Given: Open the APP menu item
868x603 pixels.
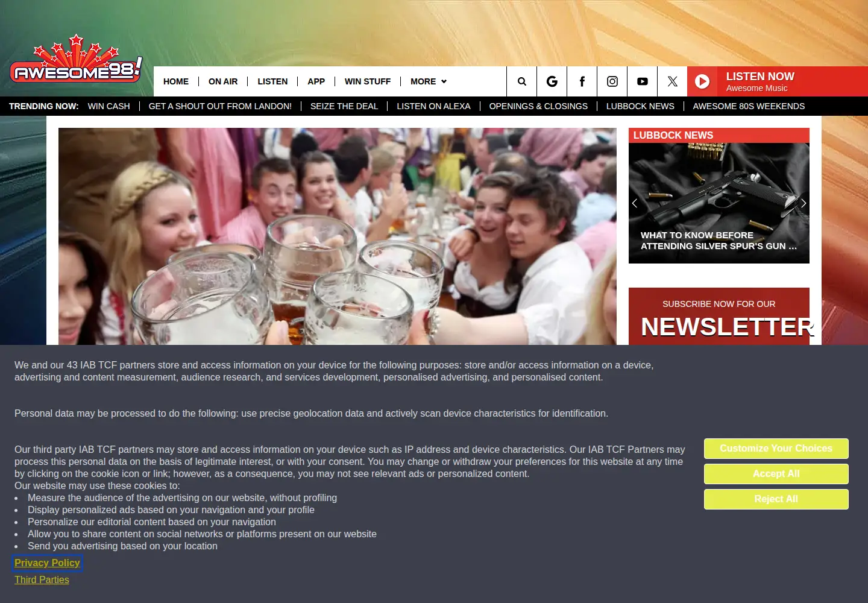Looking at the screenshot, I should click(316, 81).
